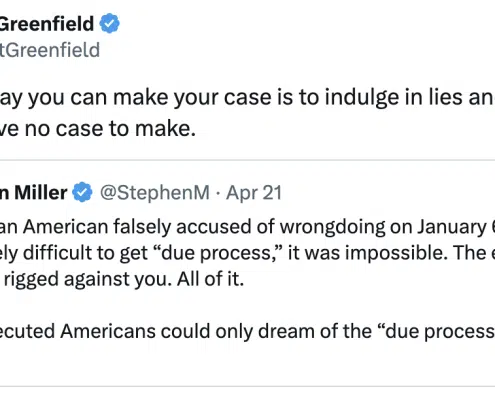Click the divider line above the Miller quote
This screenshot has height=400, width=495.
coord(247,160)
